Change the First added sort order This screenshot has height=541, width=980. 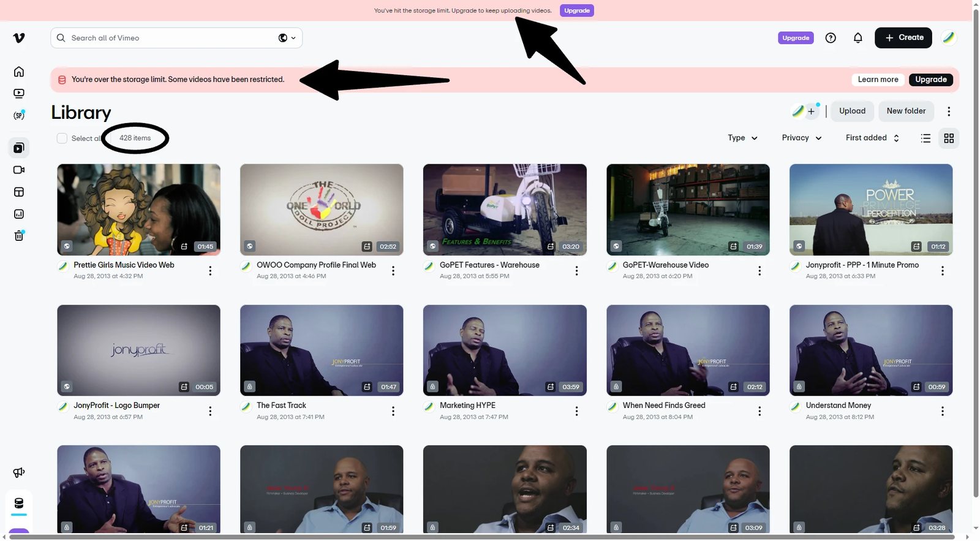pos(872,138)
